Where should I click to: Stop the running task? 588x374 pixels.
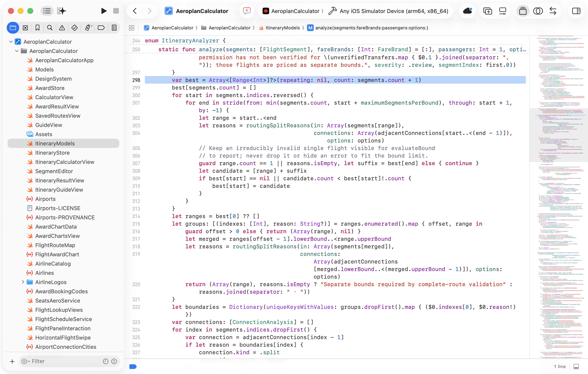coord(116,11)
